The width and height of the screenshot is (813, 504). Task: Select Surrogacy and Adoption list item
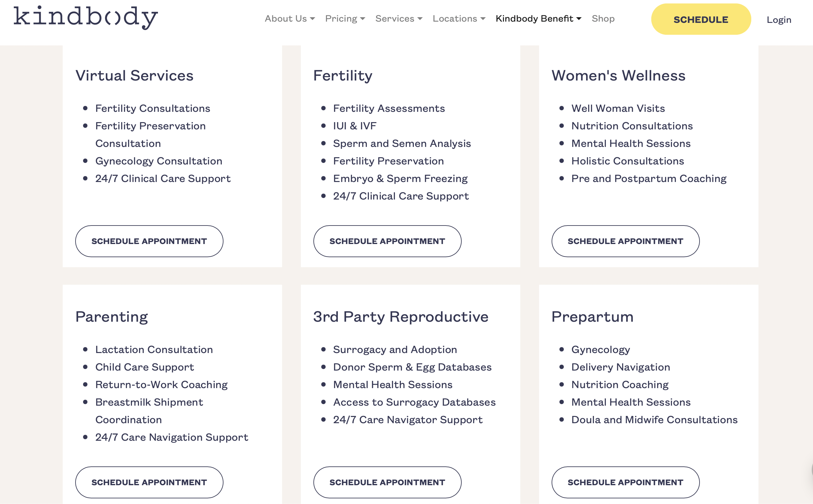[395, 349]
